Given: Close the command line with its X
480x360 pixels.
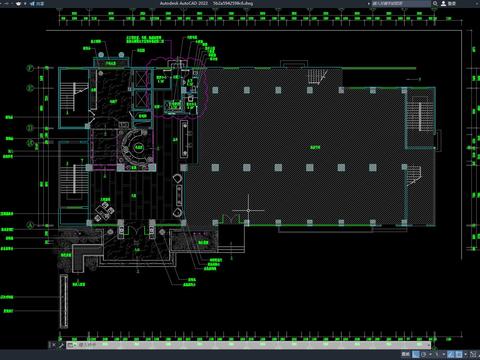Looking at the screenshot, I should coord(54,345).
